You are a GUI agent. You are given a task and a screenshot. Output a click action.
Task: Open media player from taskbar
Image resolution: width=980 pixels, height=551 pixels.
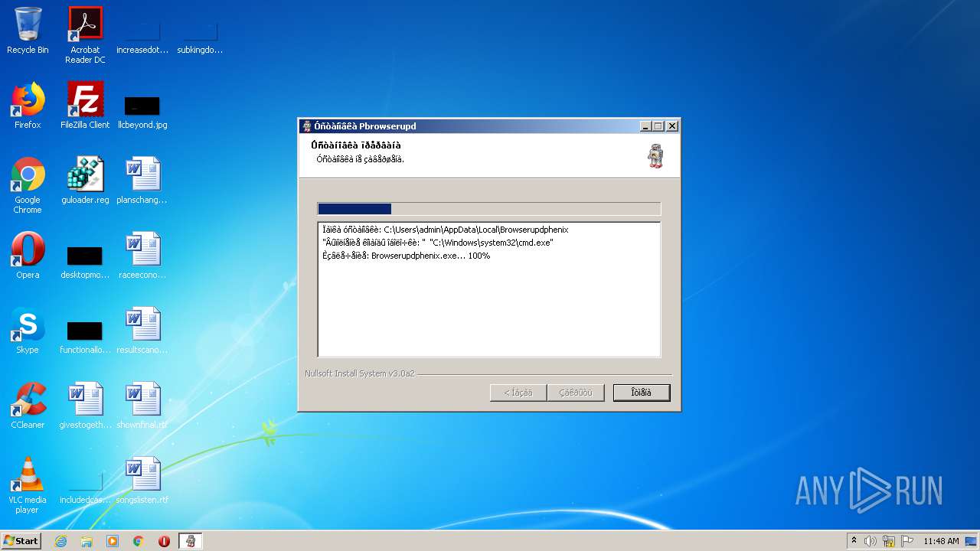point(113,541)
